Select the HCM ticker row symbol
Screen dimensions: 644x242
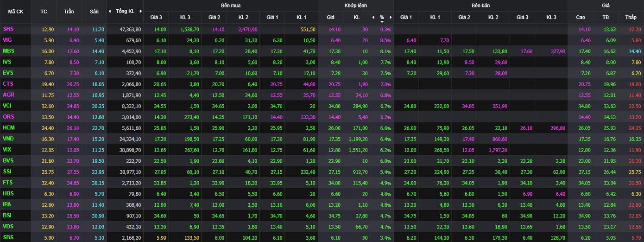pyautogui.click(x=9, y=127)
